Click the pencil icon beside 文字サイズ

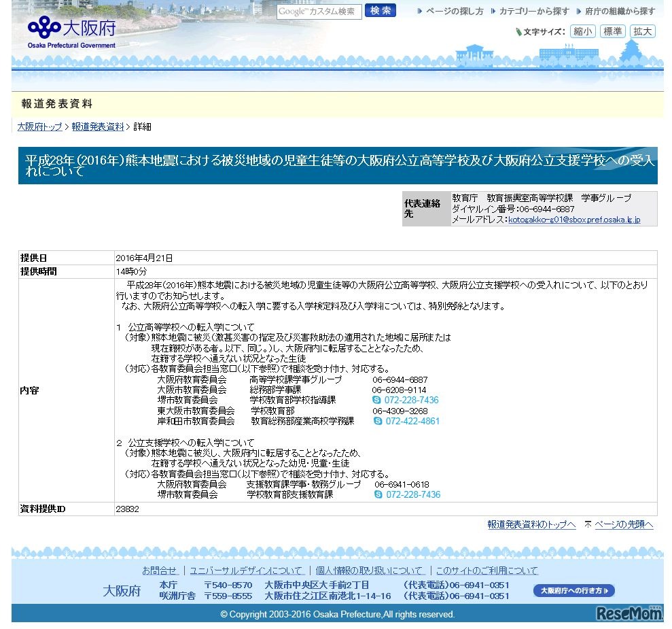(x=518, y=31)
